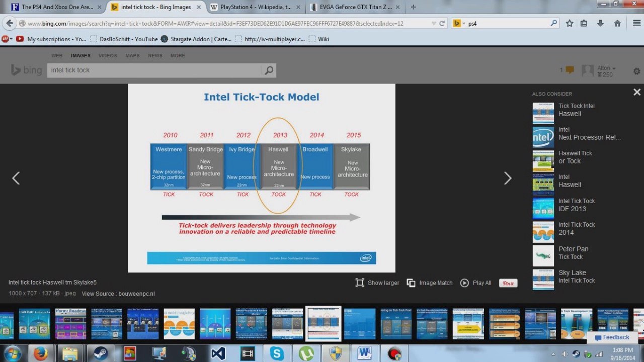Open the Bing notifications speech bubble
The image size is (644, 362).
point(570,70)
